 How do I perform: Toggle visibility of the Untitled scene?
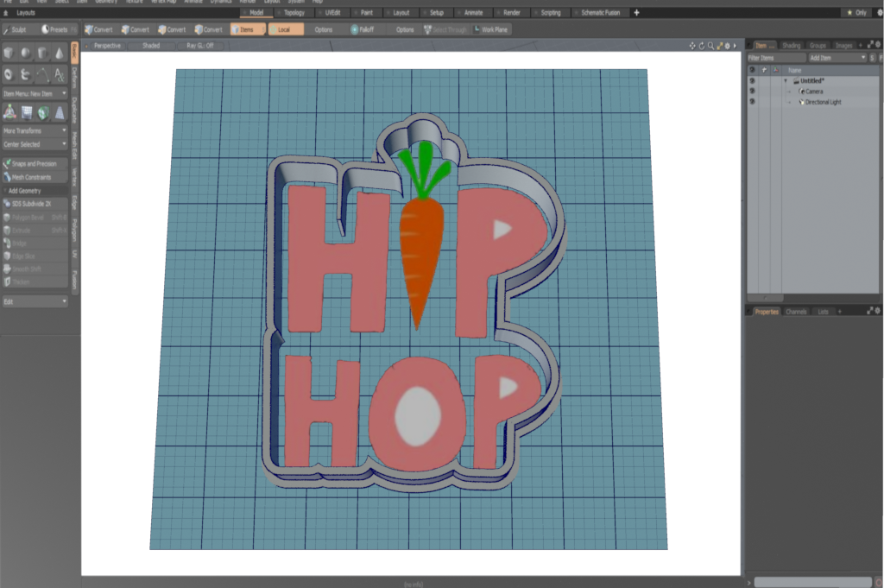752,80
